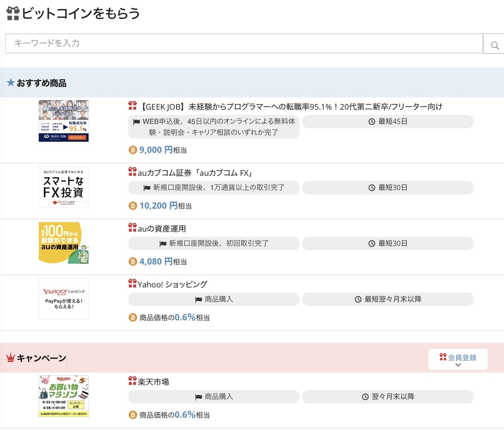Viewport: 504px width, 430px height.
Task: Select the Bitcoin coin icon beside 9,000円相当
Action: pos(133,150)
